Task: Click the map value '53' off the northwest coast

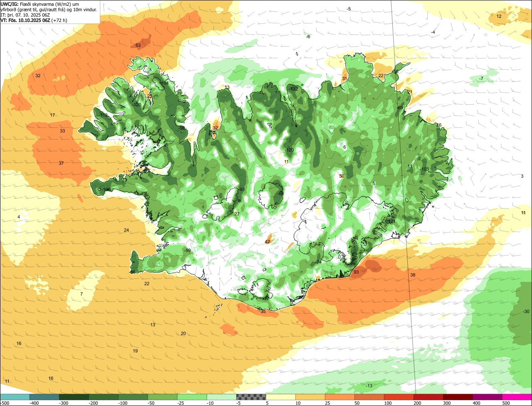Action: tap(138, 45)
